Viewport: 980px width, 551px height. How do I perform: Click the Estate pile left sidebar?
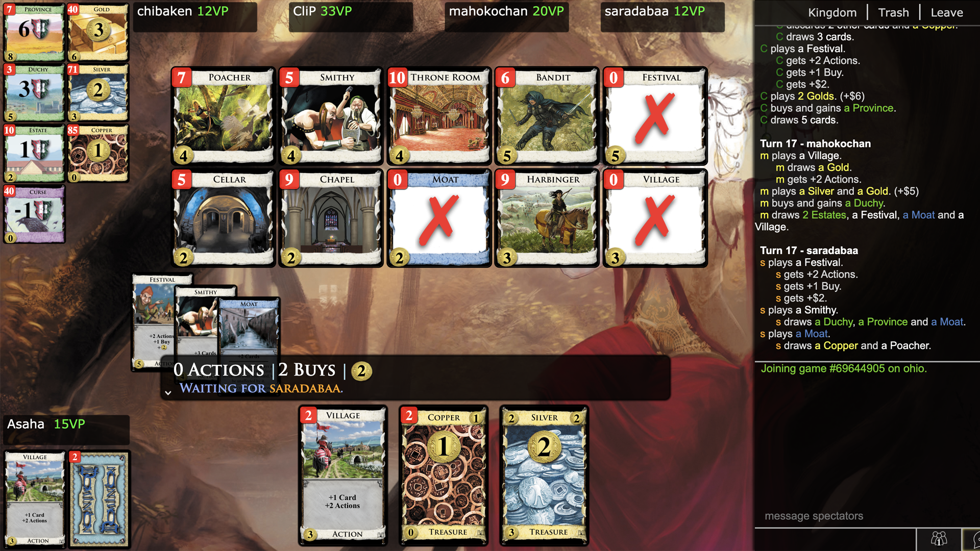32,149
